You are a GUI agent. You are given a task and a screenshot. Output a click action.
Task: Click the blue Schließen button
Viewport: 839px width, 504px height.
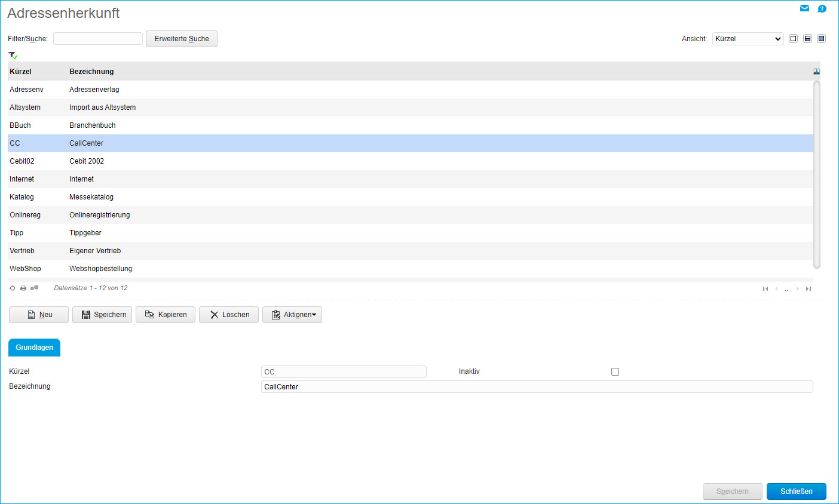tap(796, 491)
